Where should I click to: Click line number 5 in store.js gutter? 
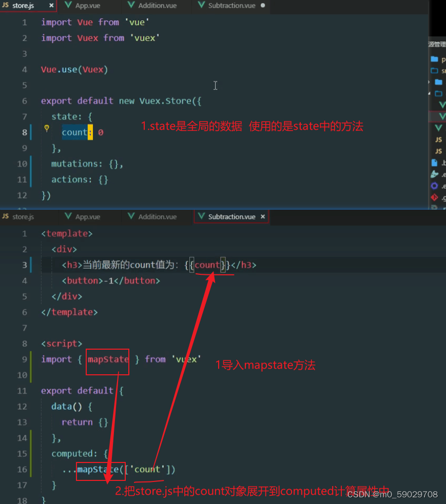tap(25, 85)
